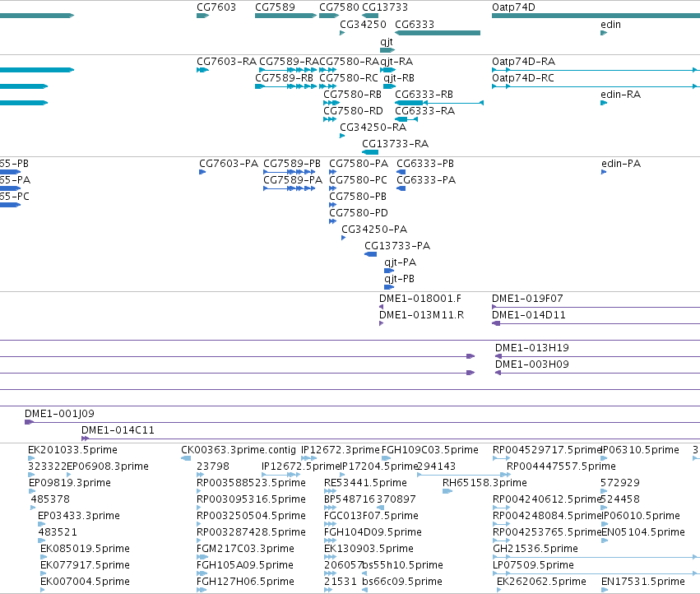Click clone DME1-014D11
The width and height of the screenshot is (700, 594).
tap(529, 315)
